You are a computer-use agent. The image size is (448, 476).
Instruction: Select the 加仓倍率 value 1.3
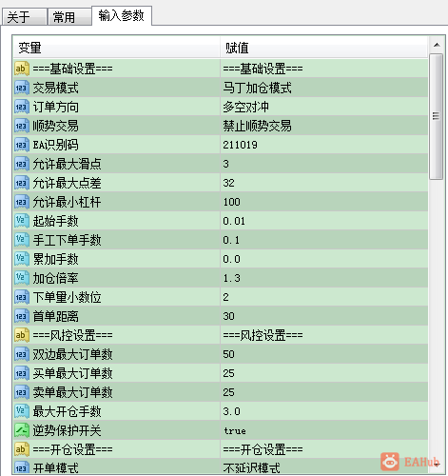(x=324, y=278)
